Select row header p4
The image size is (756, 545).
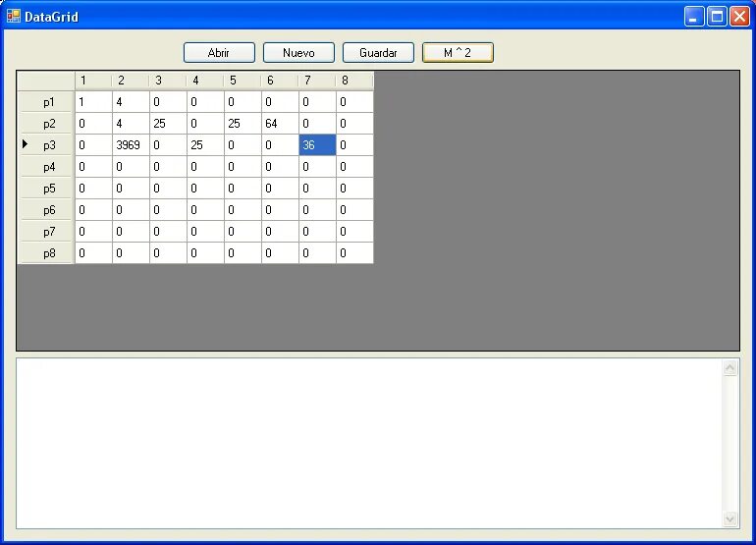tap(46, 167)
